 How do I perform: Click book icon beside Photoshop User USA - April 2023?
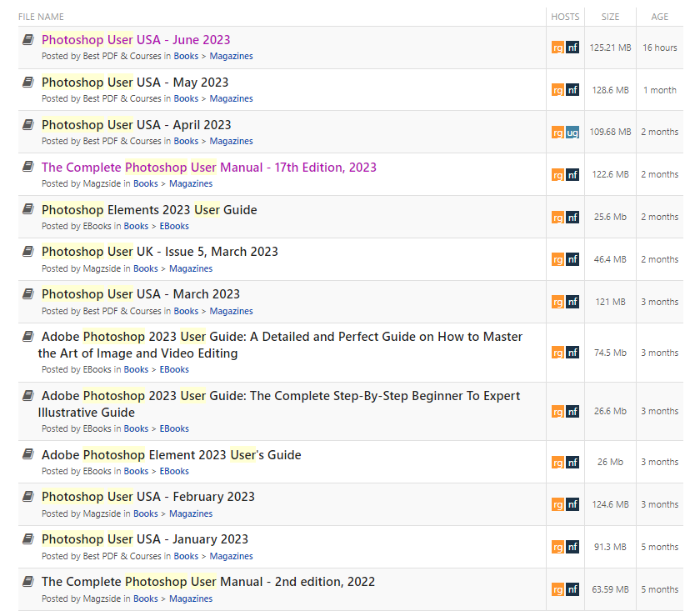[x=28, y=124]
